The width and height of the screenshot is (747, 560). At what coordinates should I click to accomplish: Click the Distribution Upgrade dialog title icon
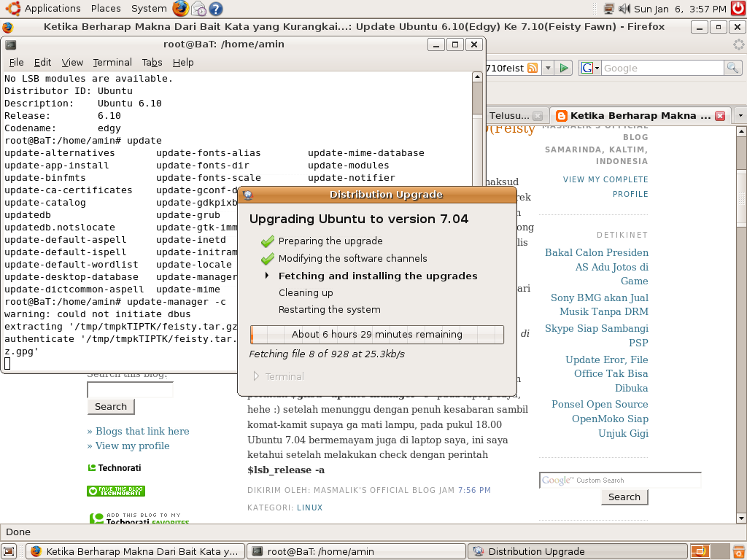pos(248,194)
